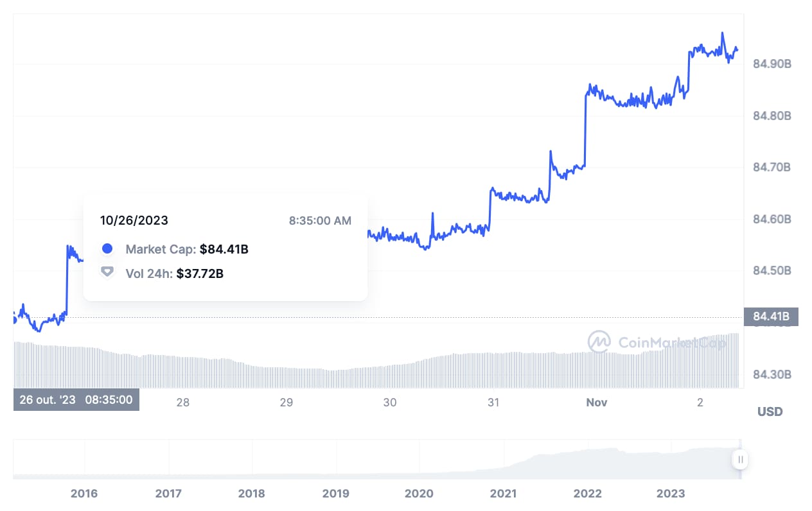
Task: Click the 2020 year marker below
Action: click(x=419, y=493)
